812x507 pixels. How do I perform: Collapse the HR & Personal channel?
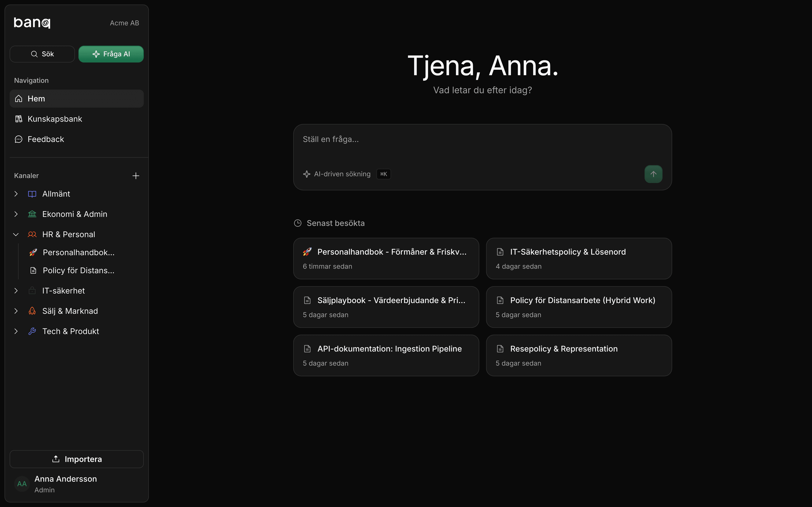point(15,234)
